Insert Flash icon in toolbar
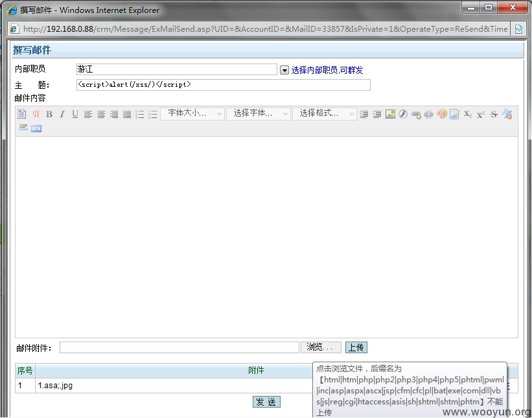The width and height of the screenshot is (532, 418). pos(403,114)
